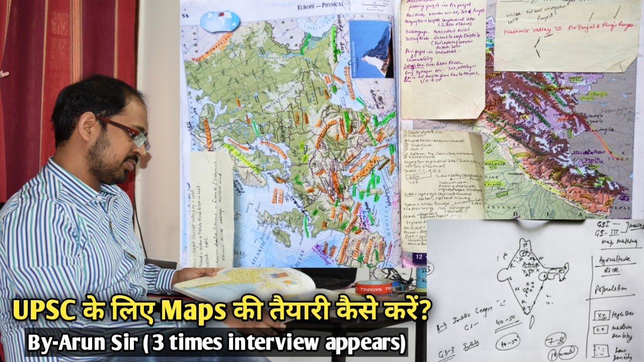The height and width of the screenshot is (362, 644).
Task: Click the open atlas book in the man's hands
Action: pyautogui.click(x=244, y=285)
